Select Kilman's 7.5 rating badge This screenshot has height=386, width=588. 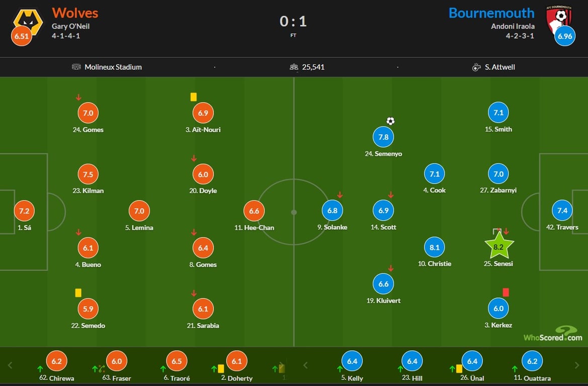click(x=88, y=174)
